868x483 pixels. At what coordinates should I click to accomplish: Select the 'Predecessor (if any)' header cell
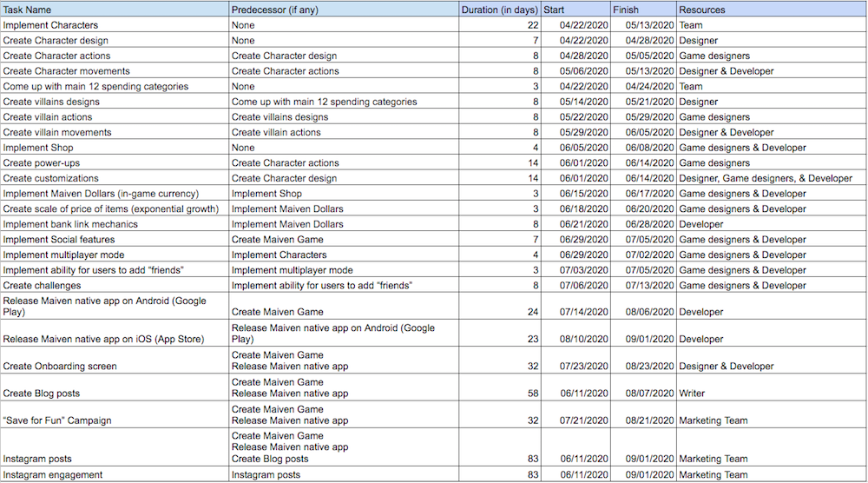[x=344, y=10]
